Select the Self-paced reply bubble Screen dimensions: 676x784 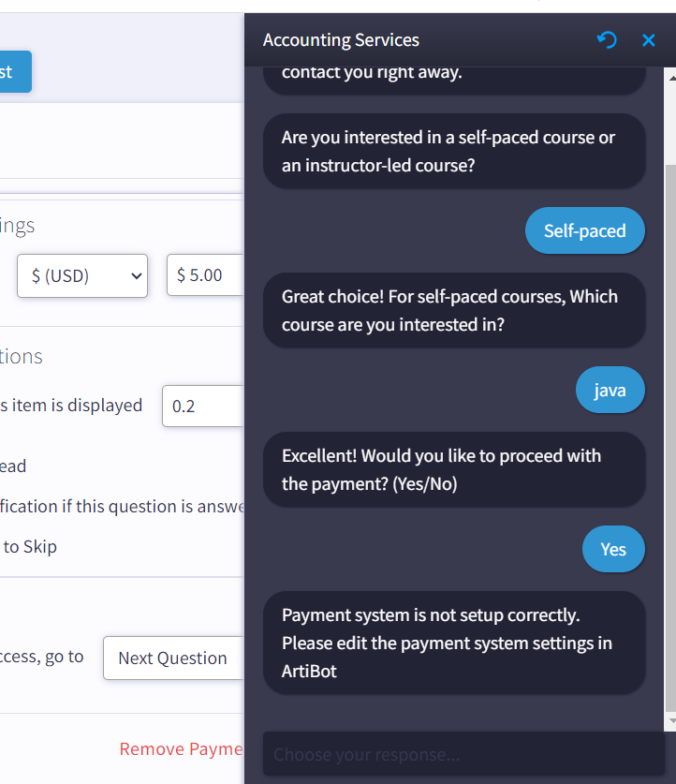(x=585, y=230)
